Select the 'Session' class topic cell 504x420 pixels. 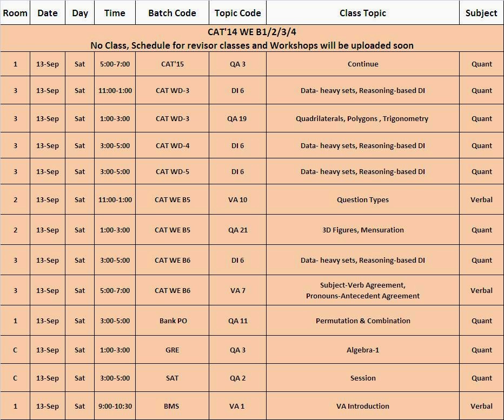(362, 378)
